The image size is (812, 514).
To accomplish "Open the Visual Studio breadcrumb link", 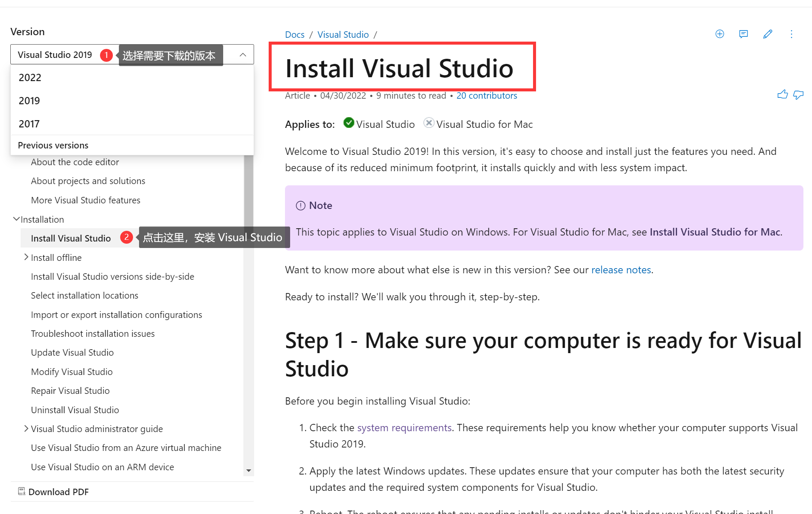I will (x=343, y=35).
